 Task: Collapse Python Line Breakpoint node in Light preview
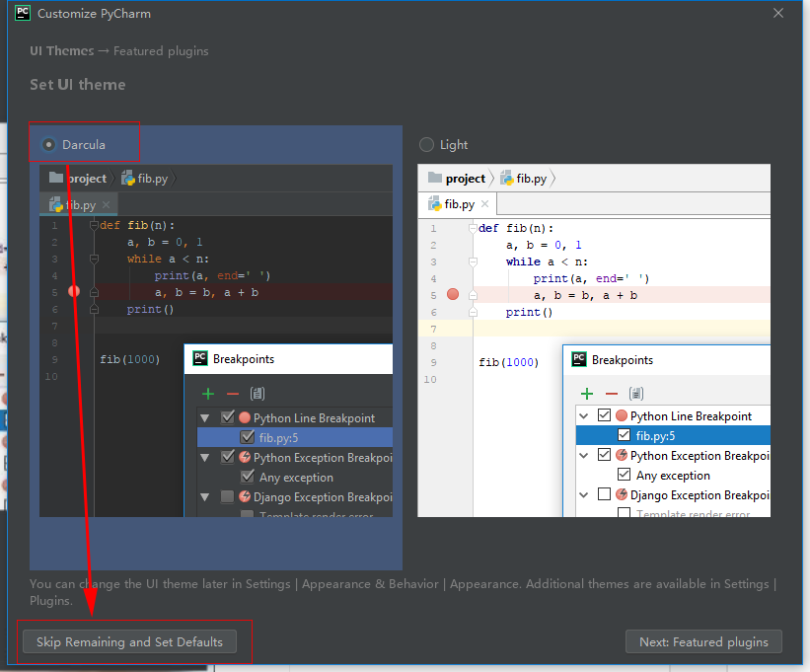[x=584, y=415]
